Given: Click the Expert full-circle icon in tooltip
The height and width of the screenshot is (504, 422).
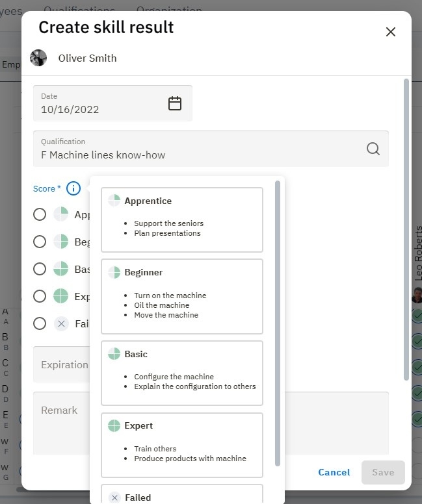Looking at the screenshot, I should point(114,426).
